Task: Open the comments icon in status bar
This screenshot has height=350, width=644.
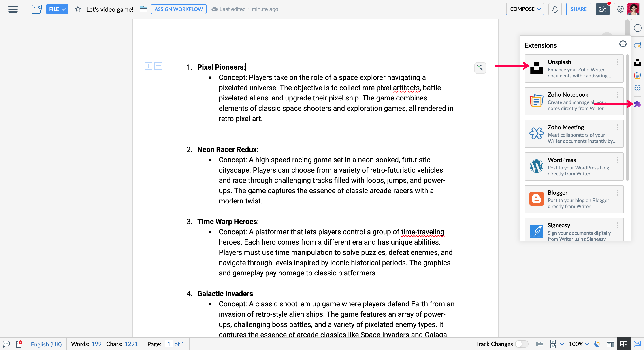Action: (6, 344)
